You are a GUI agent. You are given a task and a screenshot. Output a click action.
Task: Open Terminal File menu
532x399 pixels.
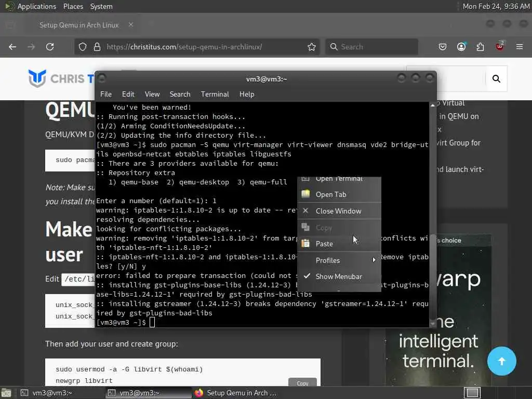[106, 95]
